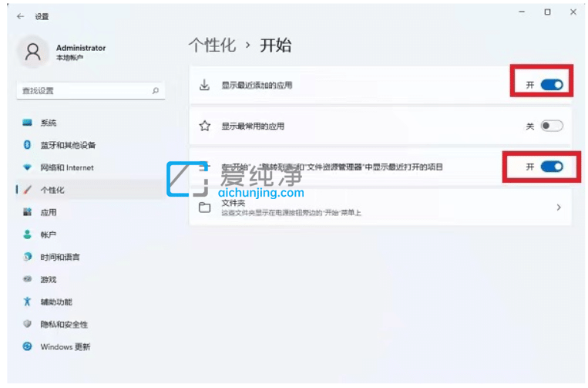Click the 开始 breadcrumb heading

[276, 46]
